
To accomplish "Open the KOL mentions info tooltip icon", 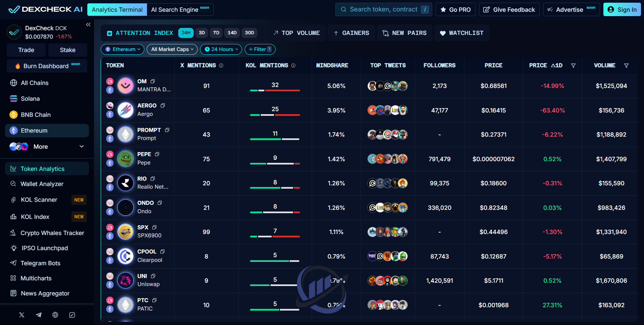I will coord(293,65).
